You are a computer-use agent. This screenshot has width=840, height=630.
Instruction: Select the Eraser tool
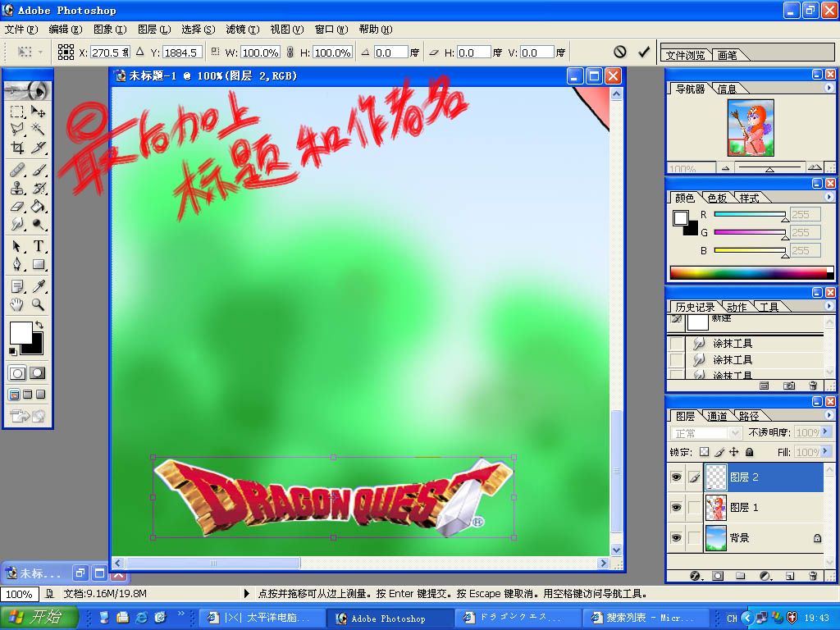17,206
